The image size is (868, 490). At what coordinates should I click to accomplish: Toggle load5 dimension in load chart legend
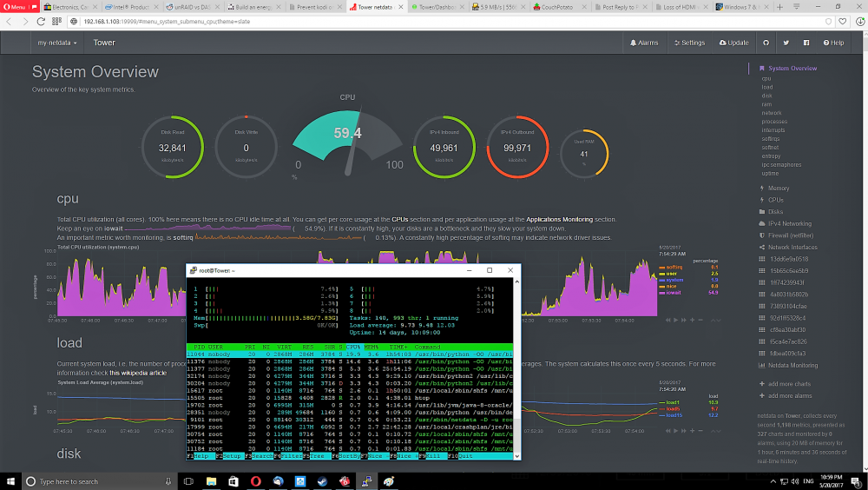[673, 408]
